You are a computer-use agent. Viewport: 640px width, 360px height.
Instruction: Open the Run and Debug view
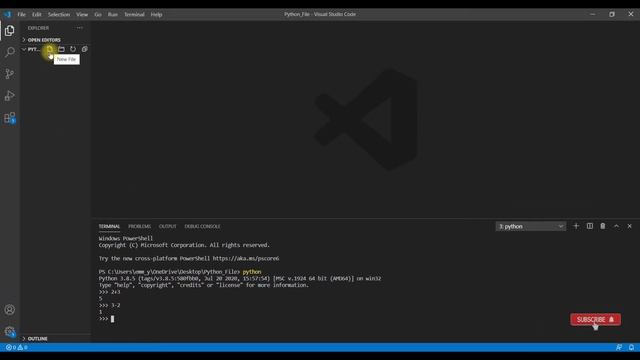click(9, 96)
